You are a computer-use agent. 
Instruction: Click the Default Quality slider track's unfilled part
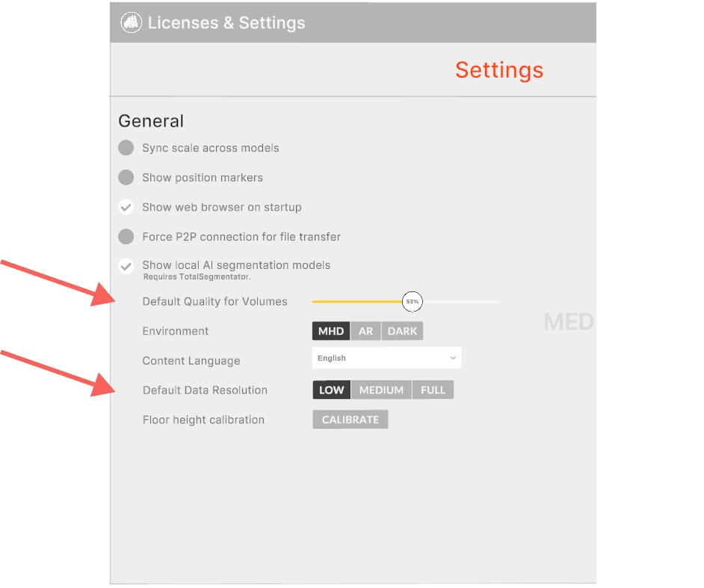pos(462,302)
